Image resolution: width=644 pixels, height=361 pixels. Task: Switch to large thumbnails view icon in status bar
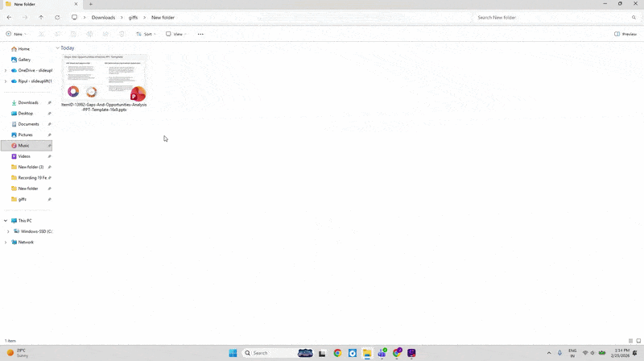[638, 341]
